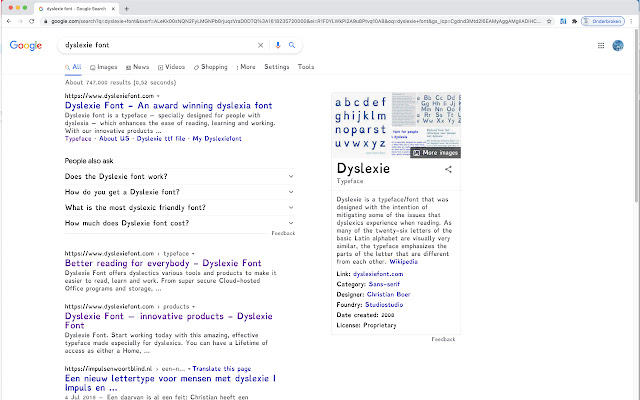Open the Google account avatar
Image resolution: width=640 pixels, height=400 pixels.
coord(618,45)
